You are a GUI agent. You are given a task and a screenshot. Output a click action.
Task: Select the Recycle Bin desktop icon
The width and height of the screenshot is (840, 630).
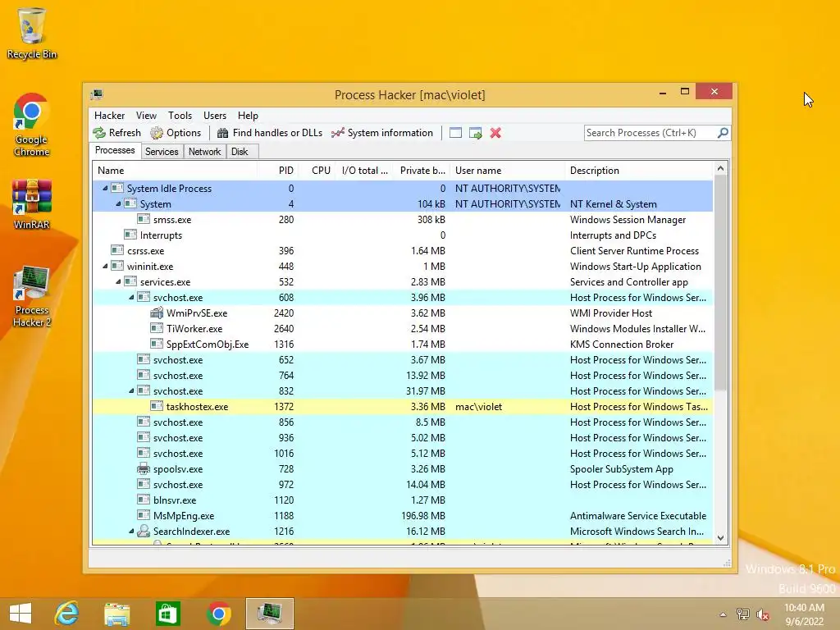[x=32, y=33]
